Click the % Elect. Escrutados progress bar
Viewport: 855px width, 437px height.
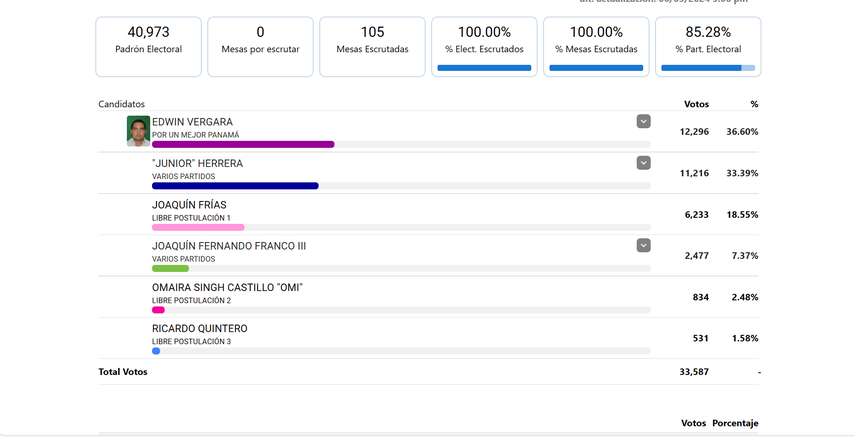click(484, 68)
